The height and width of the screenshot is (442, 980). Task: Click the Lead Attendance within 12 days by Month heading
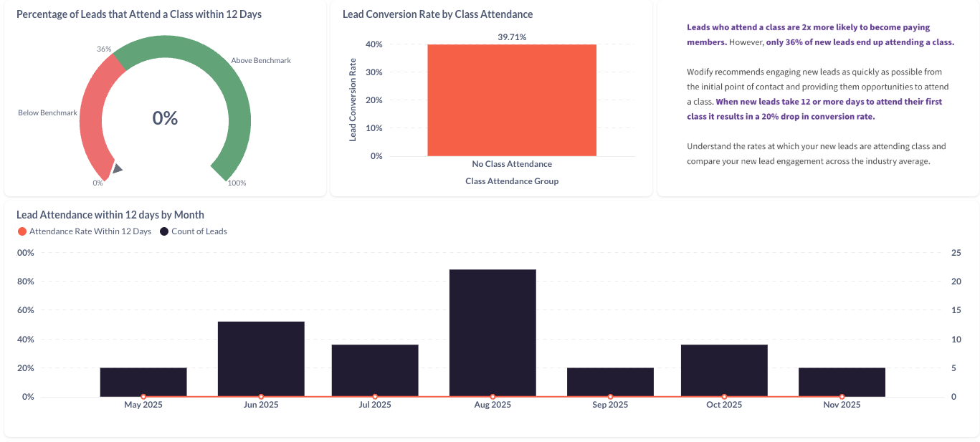point(110,215)
